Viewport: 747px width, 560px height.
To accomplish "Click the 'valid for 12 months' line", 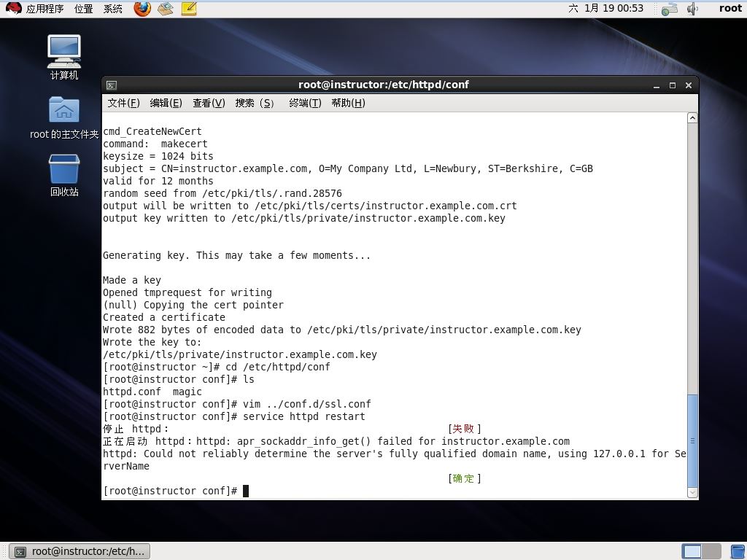I will (x=158, y=181).
